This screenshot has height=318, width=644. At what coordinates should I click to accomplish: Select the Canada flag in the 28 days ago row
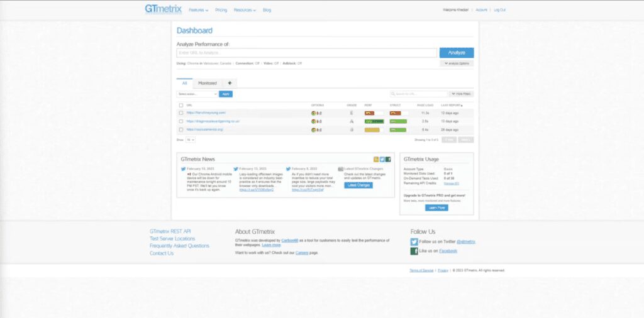(x=319, y=129)
